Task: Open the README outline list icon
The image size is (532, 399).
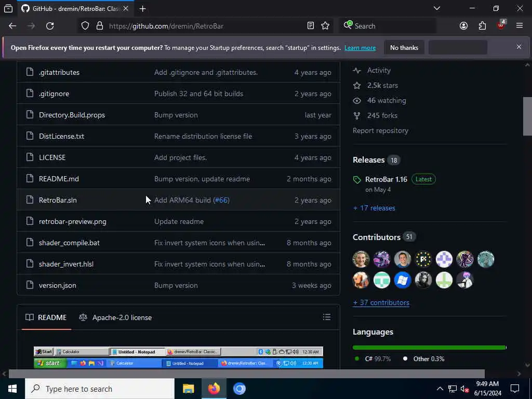Action: click(327, 317)
